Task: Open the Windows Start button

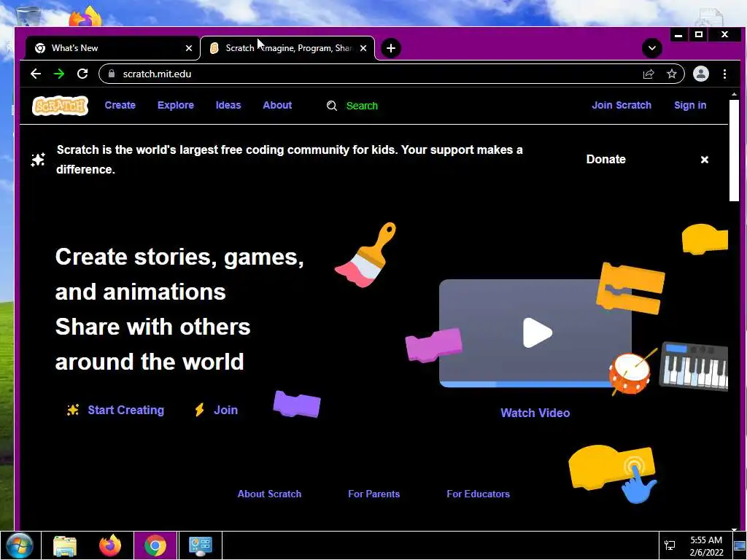Action: 20,545
